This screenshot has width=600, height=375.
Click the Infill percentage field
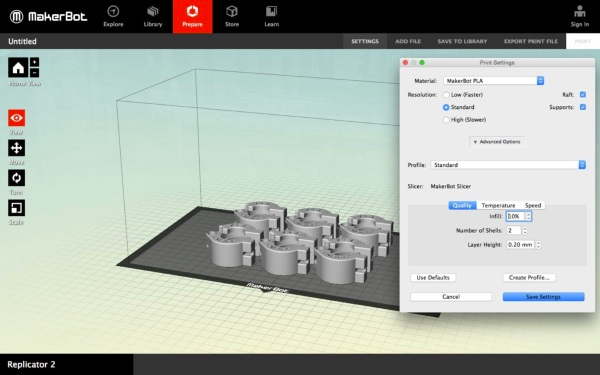tap(516, 216)
